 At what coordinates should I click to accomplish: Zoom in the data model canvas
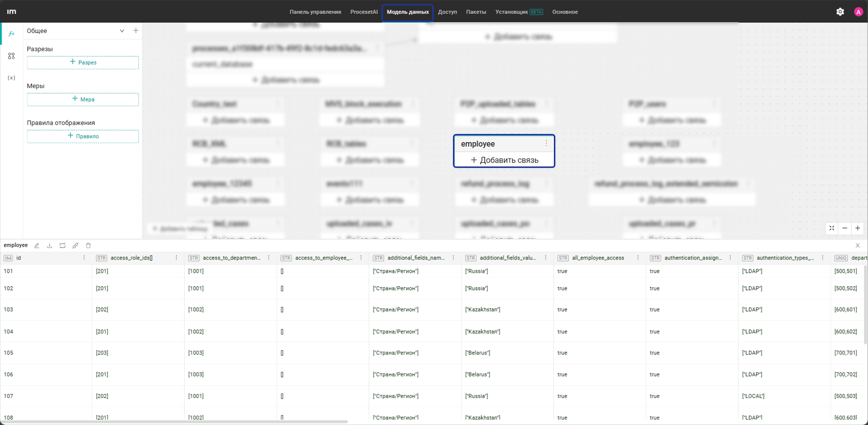[858, 228]
